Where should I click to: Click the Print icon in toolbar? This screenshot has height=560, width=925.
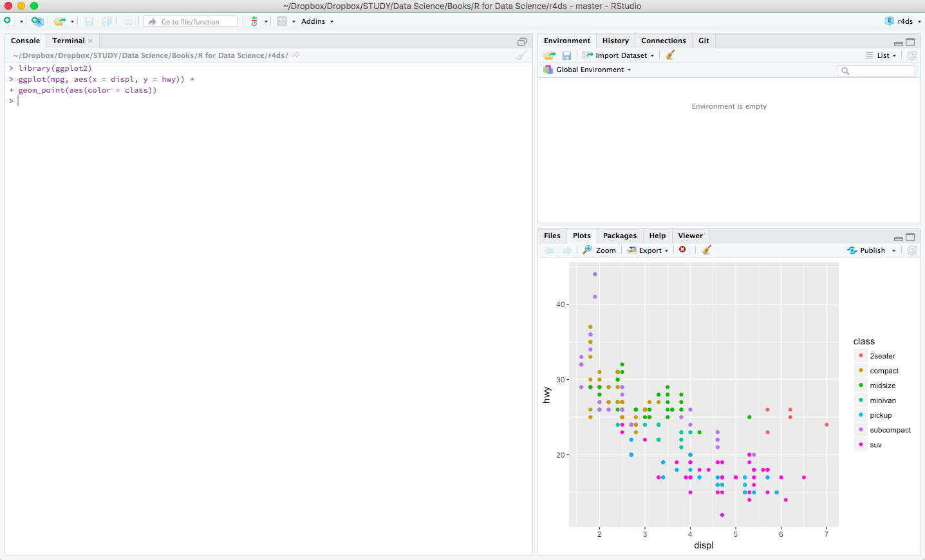click(x=129, y=21)
